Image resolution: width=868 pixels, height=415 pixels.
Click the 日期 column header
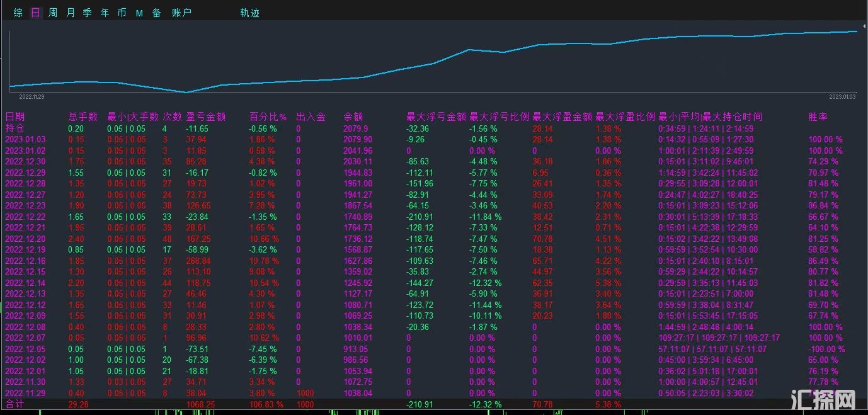pyautogui.click(x=14, y=117)
